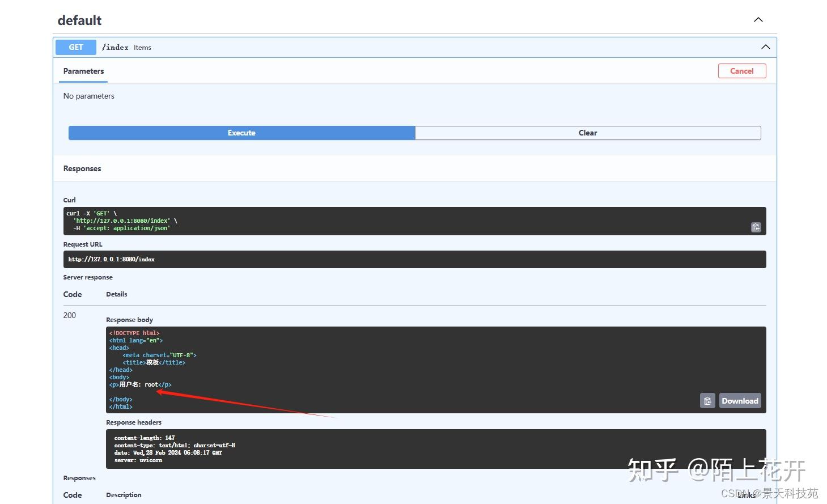
Task: Click the 200 status code
Action: 69,315
